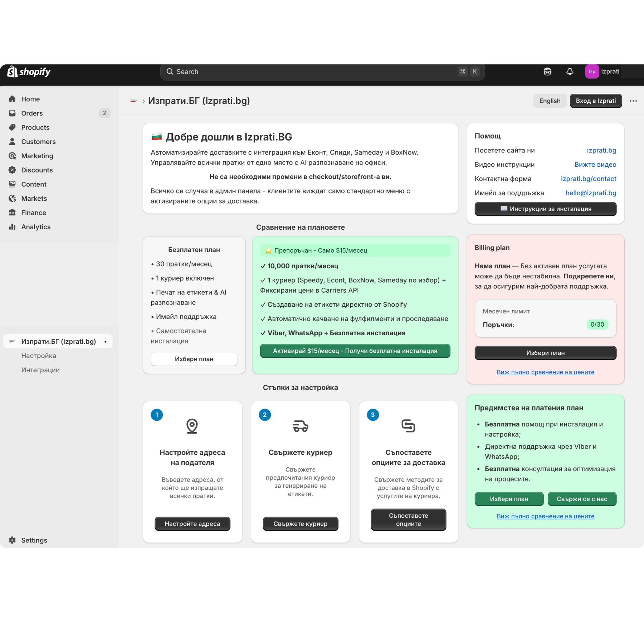Click the Izprati account avatar
The image size is (644, 644).
(592, 72)
